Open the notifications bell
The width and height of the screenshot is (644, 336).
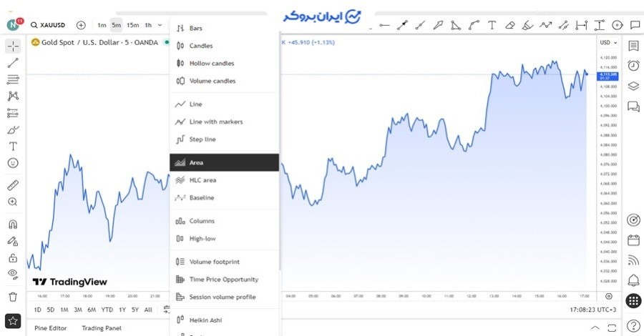[x=633, y=280]
